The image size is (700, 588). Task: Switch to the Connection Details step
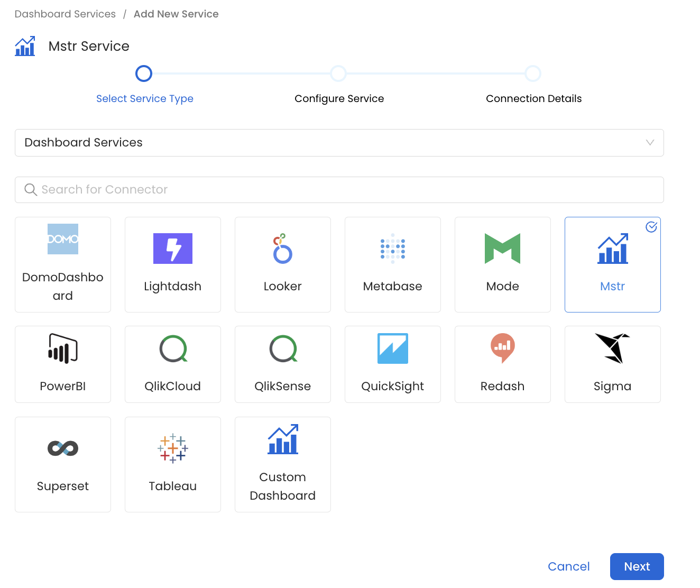(x=533, y=73)
